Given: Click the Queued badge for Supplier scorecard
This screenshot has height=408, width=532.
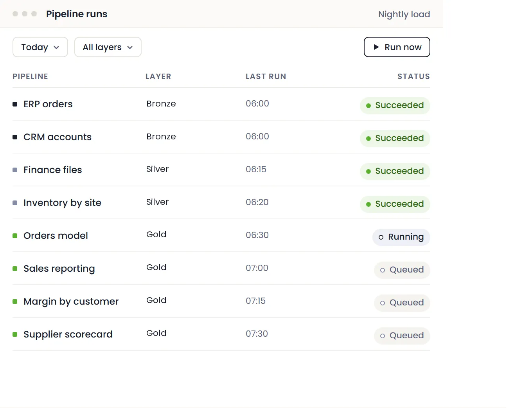Looking at the screenshot, I should click(x=402, y=336).
